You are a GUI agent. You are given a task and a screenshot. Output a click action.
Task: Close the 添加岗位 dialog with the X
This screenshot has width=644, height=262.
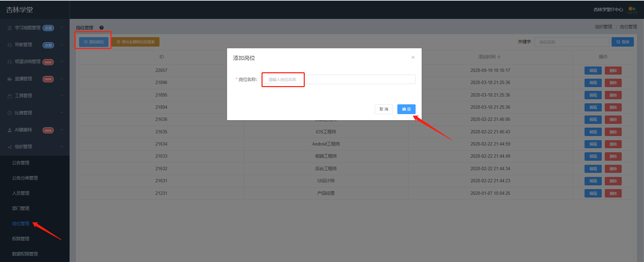click(x=413, y=57)
